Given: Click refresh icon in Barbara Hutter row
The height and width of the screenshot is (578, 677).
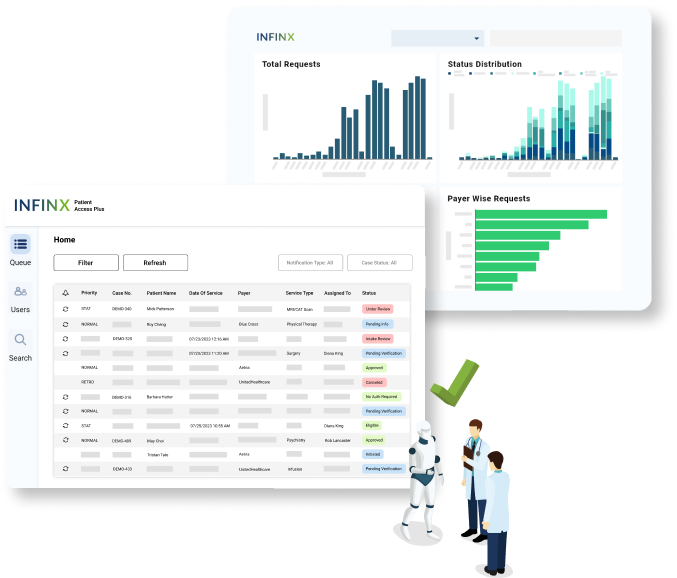Looking at the screenshot, I should pos(66,397).
